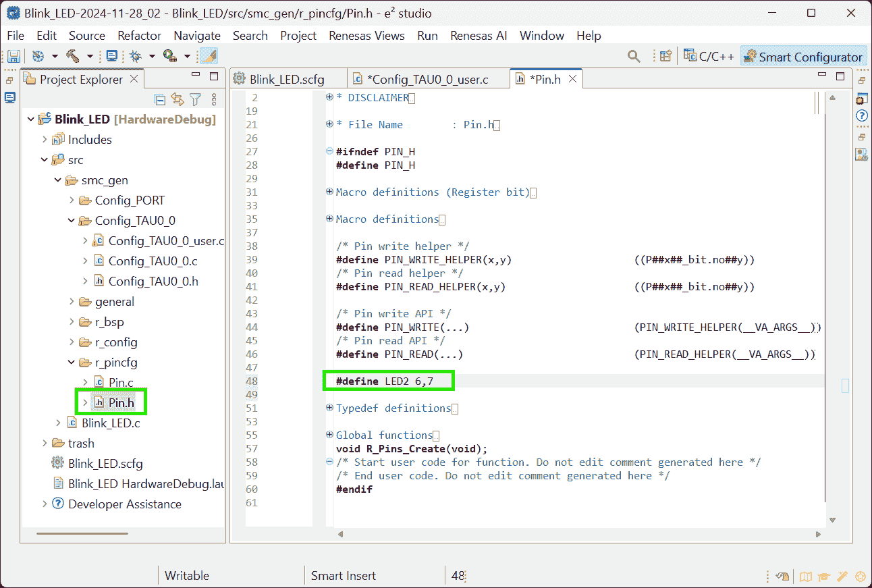
Task: Collapse the r_pincfg folder
Action: coord(72,363)
